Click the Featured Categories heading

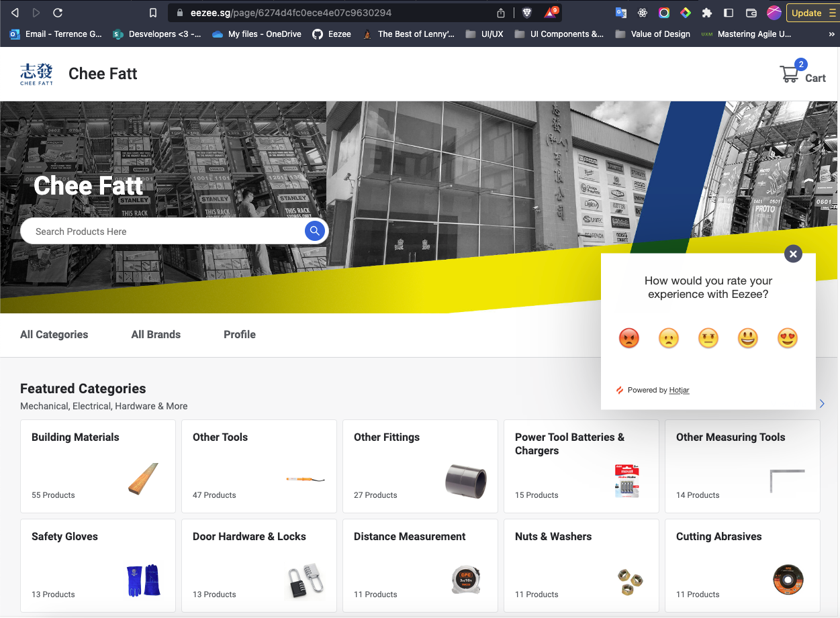point(83,389)
